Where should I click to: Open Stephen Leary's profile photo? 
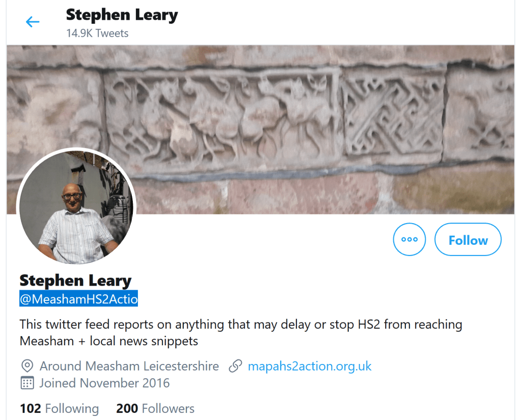point(76,207)
